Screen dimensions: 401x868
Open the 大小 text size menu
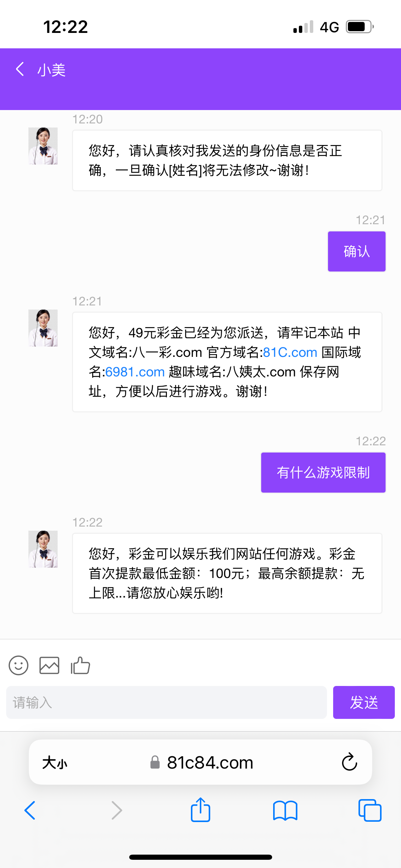click(x=55, y=763)
